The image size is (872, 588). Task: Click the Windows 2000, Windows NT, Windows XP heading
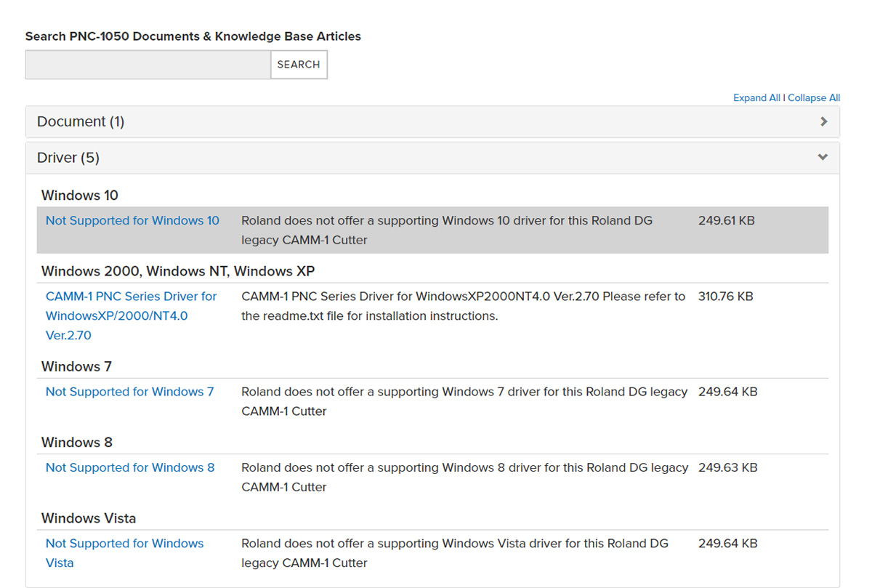[178, 271]
